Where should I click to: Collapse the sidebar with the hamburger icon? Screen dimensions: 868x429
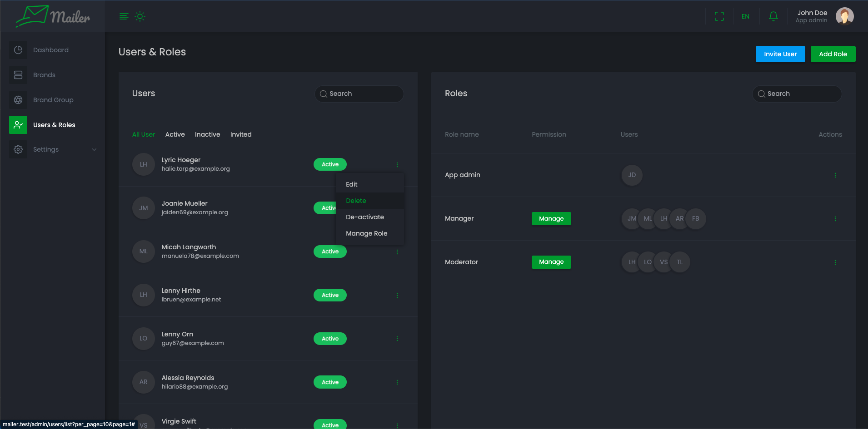pyautogui.click(x=124, y=16)
